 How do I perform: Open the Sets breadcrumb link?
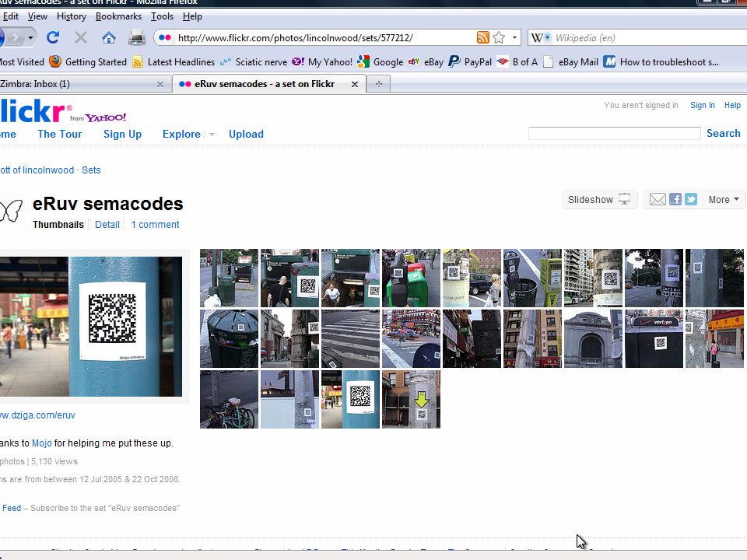click(91, 170)
